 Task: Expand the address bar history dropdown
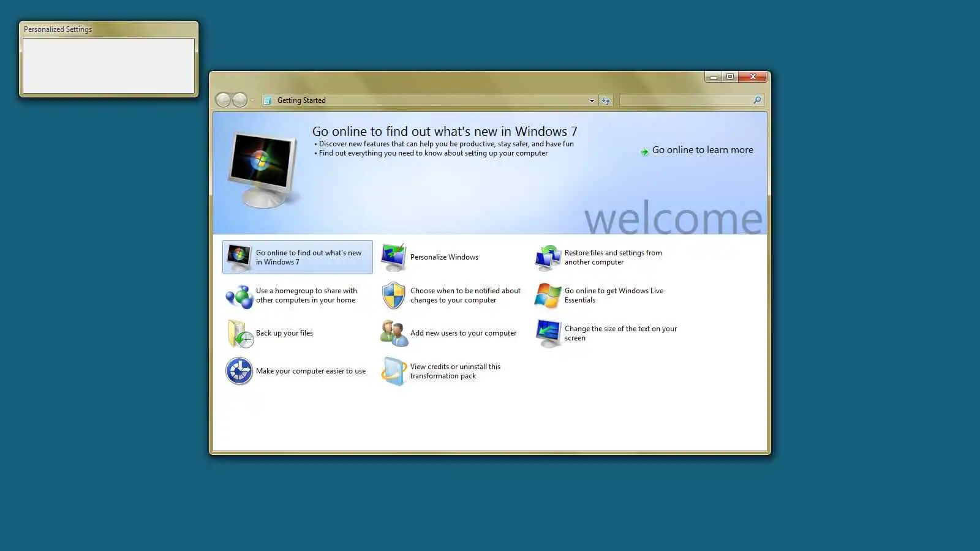(592, 100)
